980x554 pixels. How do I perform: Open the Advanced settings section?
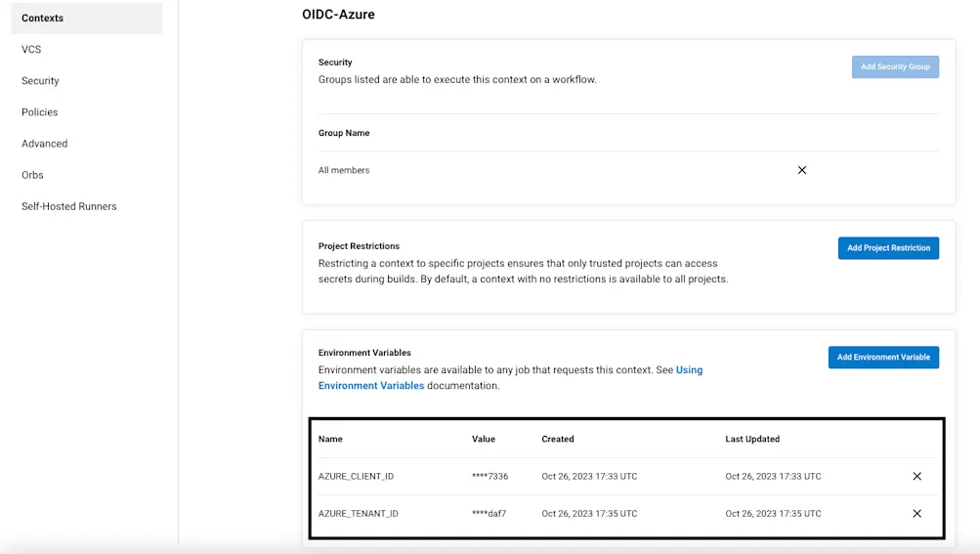pos(44,144)
